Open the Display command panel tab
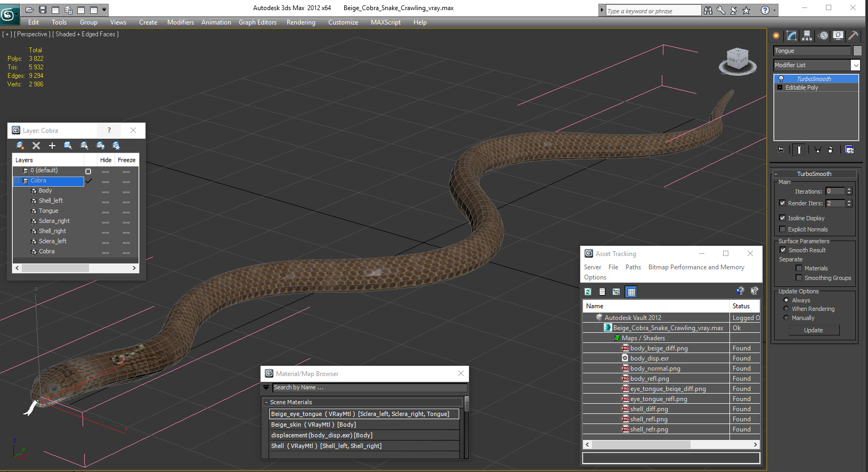Image resolution: width=868 pixels, height=472 pixels. point(838,36)
